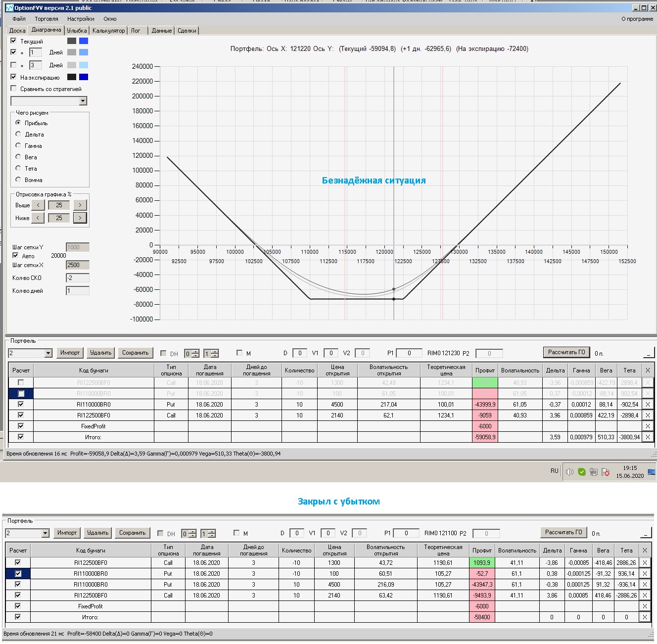Enable Сравнить со стратегией checkbox
Screen dimensions: 657x644
(13, 89)
